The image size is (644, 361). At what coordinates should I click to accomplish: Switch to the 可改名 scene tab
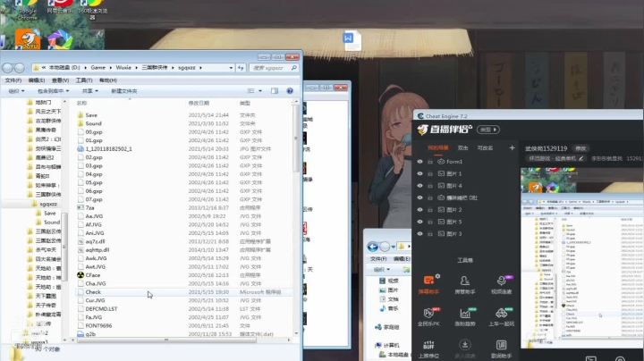click(x=485, y=147)
